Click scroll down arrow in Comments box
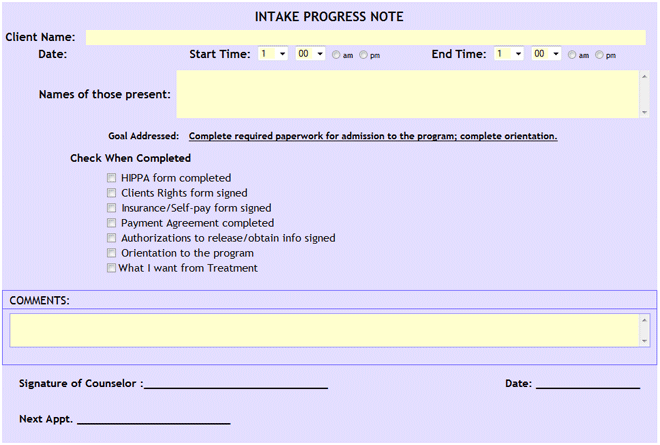Viewport: 660px width, 445px height. tap(644, 341)
